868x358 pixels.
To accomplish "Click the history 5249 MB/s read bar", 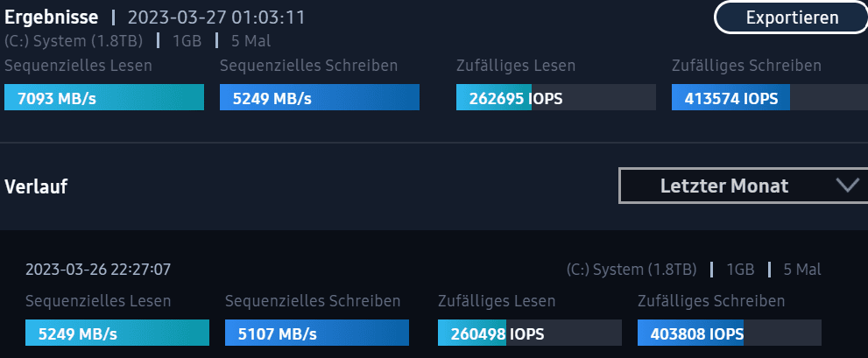I will 117,333.
